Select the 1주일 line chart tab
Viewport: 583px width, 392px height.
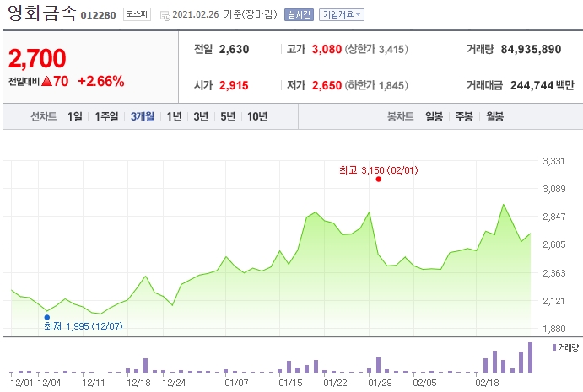[106, 116]
